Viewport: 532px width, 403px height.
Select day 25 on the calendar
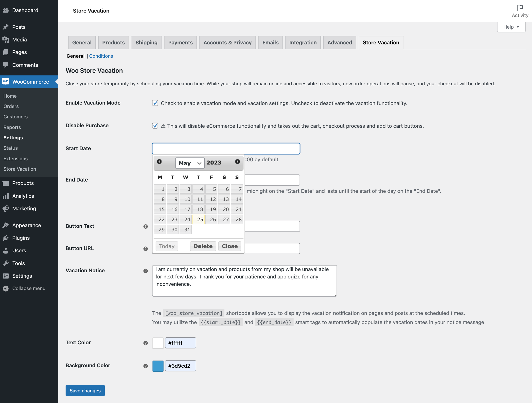pyautogui.click(x=199, y=219)
